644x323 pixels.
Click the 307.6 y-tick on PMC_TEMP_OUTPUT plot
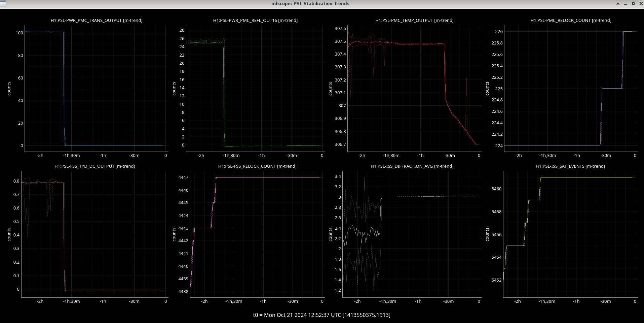(x=340, y=29)
